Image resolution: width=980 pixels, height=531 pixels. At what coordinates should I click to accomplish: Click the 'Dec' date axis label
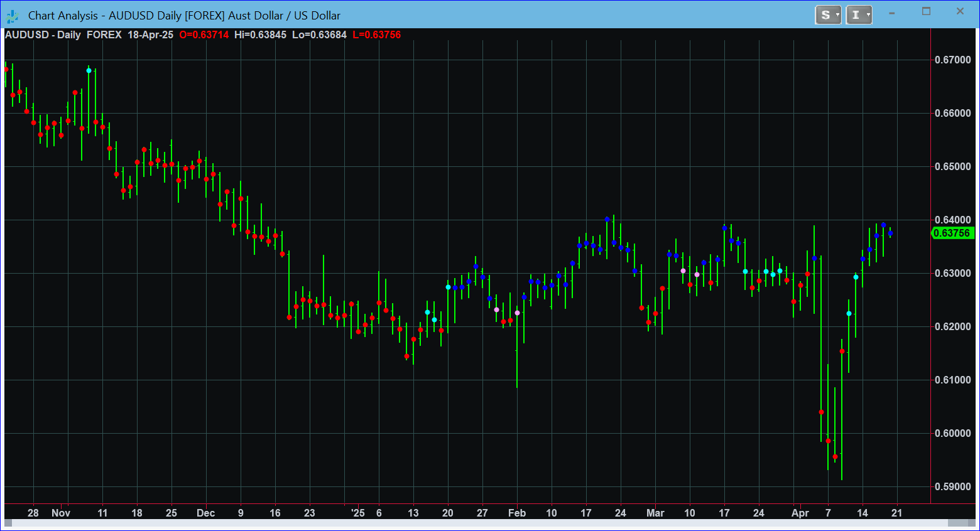[x=205, y=513]
